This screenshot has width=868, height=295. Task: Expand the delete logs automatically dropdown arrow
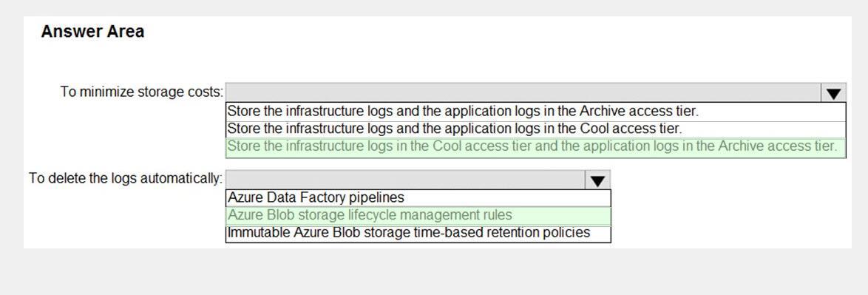click(598, 180)
